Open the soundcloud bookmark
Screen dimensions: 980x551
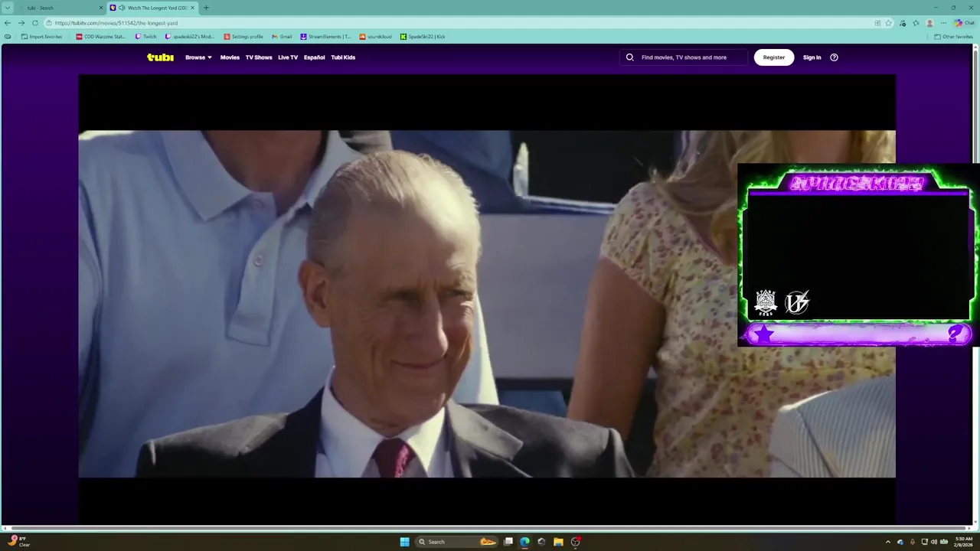pyautogui.click(x=376, y=37)
